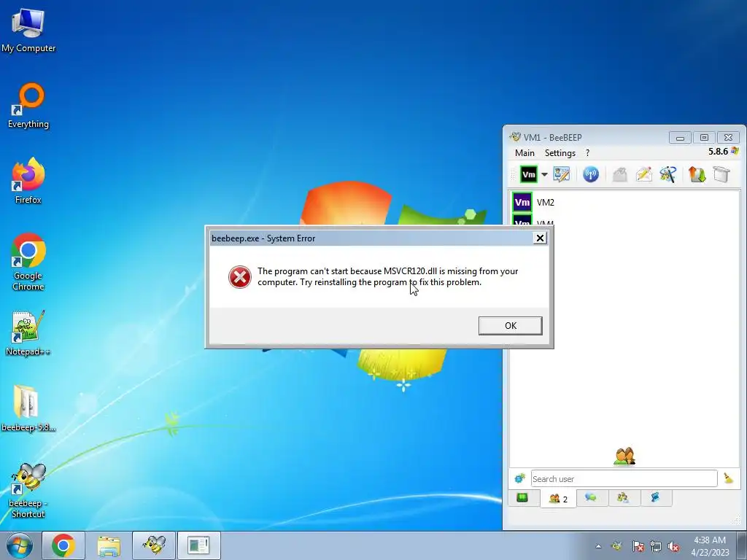Screen dimensions: 747x560
Task: Click the group with pencil toolbar icon
Action: point(668,174)
